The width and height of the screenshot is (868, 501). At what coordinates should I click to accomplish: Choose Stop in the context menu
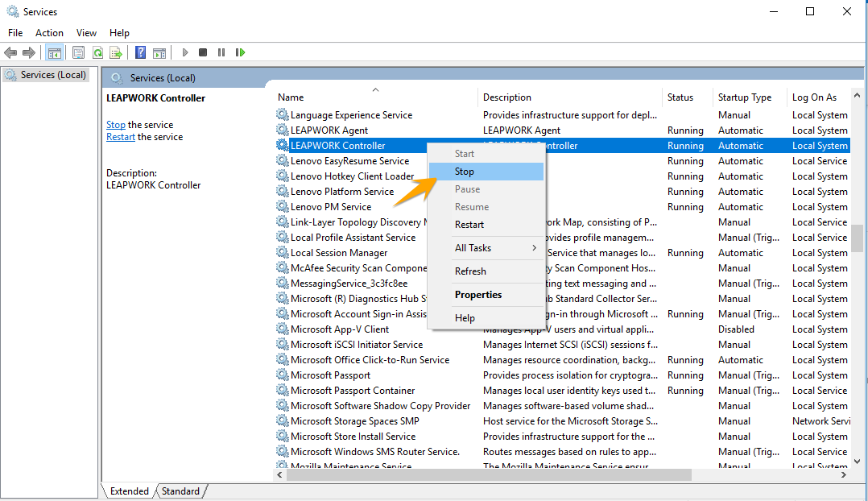tap(465, 172)
